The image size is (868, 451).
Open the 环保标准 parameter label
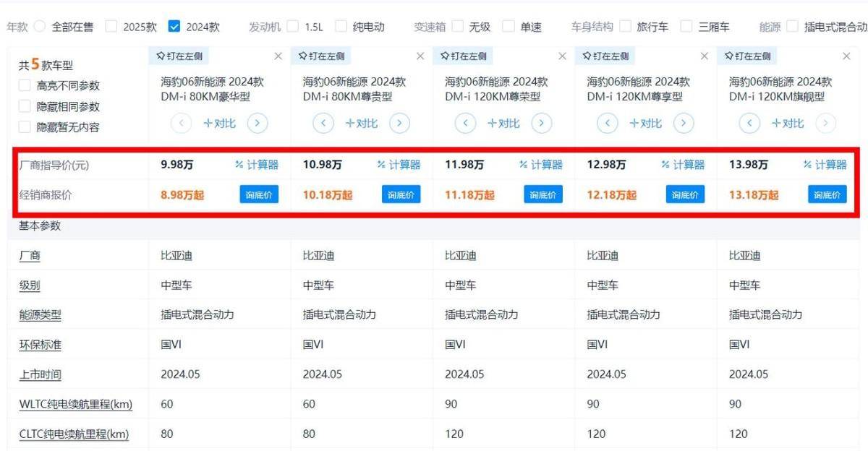41,345
